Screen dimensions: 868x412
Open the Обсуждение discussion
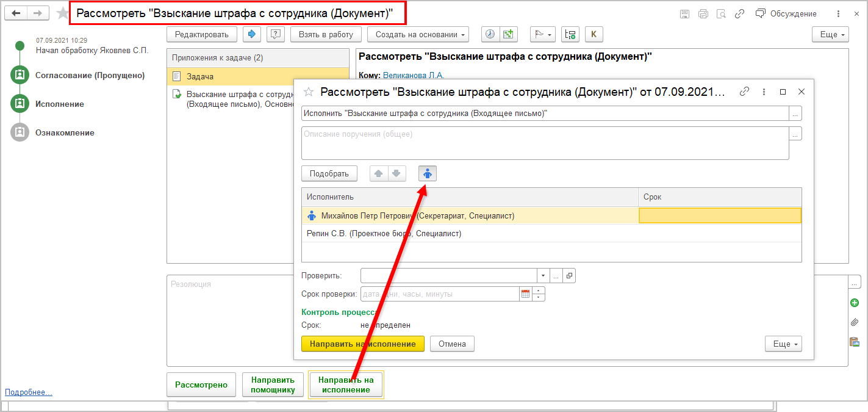(x=786, y=13)
